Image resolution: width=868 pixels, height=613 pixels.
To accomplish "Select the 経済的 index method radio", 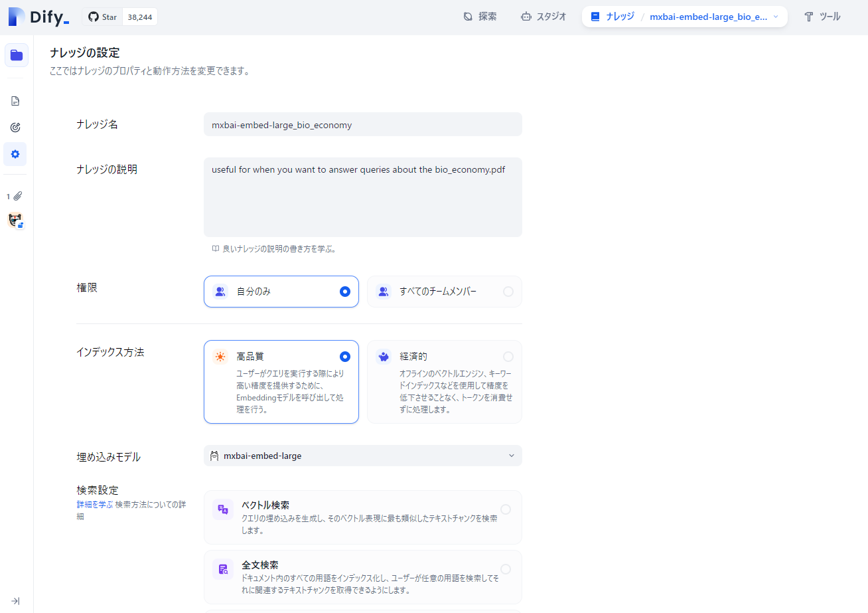I will point(508,357).
